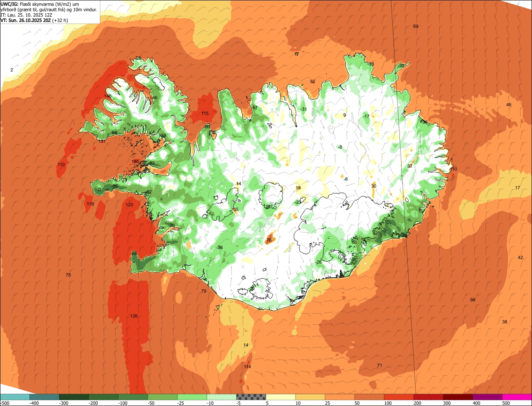Viewport: 532px width, 406px height.
Task: Click the '500' legend label
Action: coord(506,403)
